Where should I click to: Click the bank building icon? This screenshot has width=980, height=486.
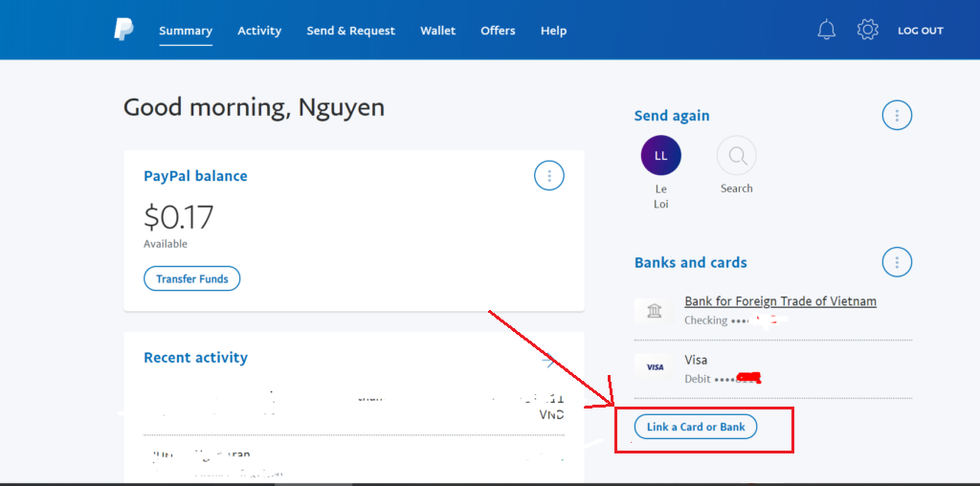[655, 311]
